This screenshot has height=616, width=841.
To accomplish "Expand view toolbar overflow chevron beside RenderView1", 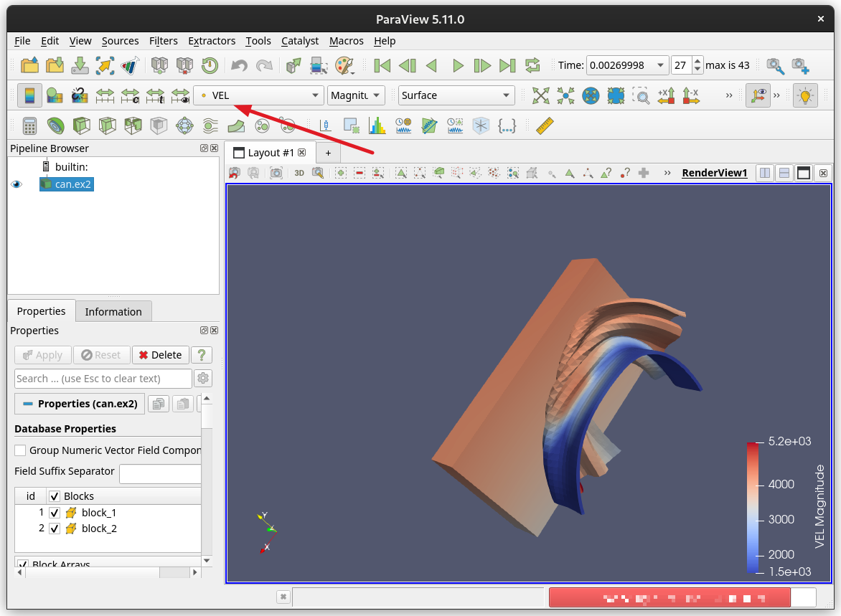I will pyautogui.click(x=667, y=173).
